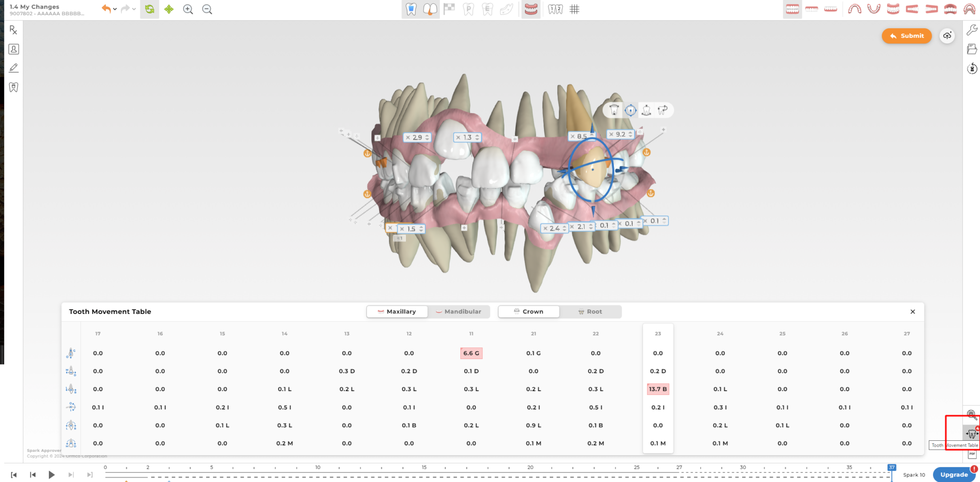Image resolution: width=980 pixels, height=482 pixels.
Task: Select the Maxillary tab in movement table
Action: (397, 312)
